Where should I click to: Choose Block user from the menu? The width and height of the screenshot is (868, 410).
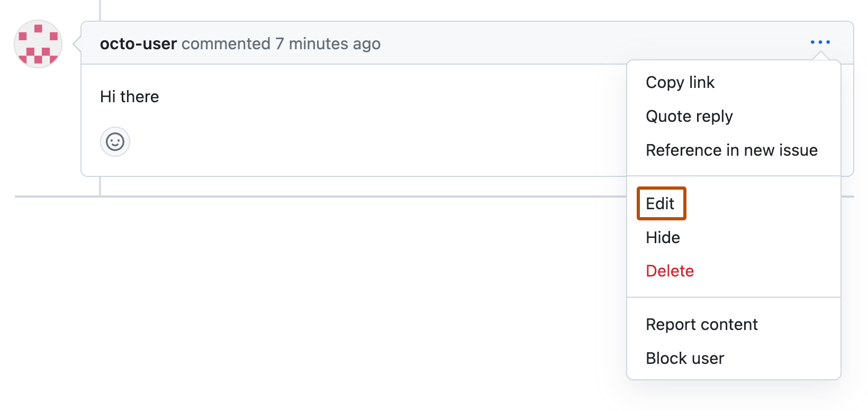[685, 358]
